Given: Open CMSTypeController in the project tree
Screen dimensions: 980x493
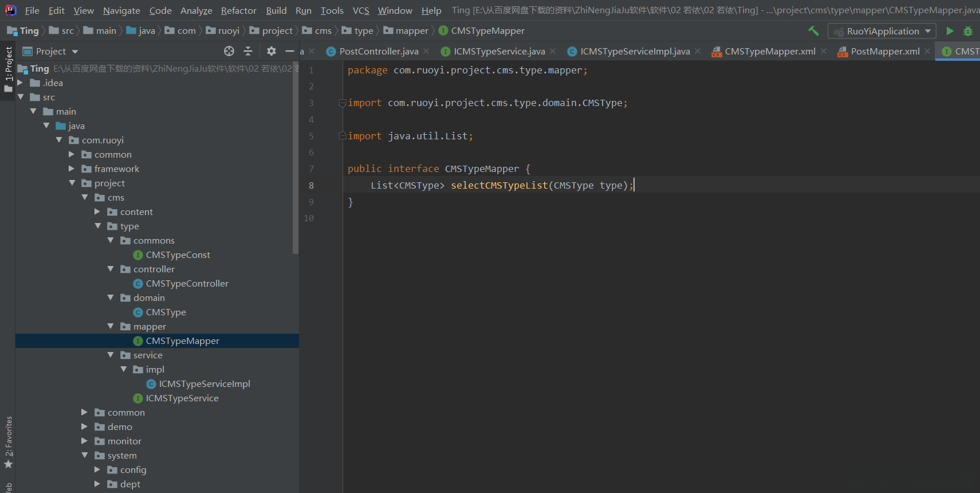Looking at the screenshot, I should (x=187, y=283).
